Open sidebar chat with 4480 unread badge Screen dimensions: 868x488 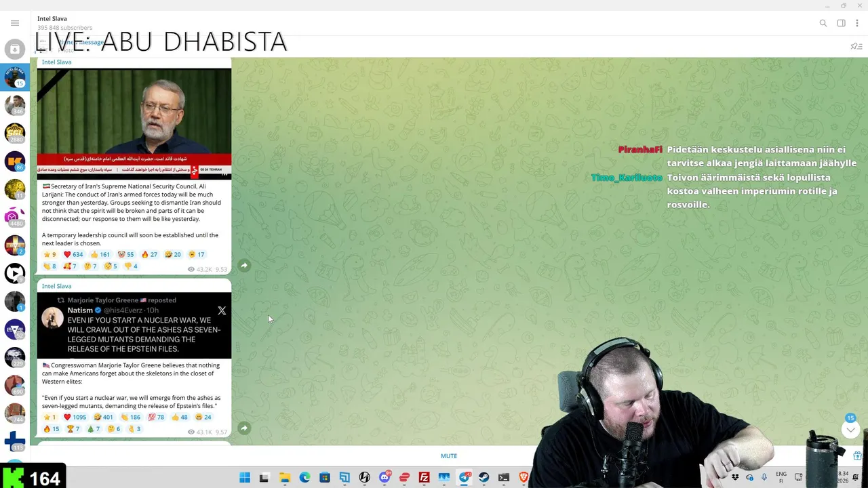[x=15, y=217]
